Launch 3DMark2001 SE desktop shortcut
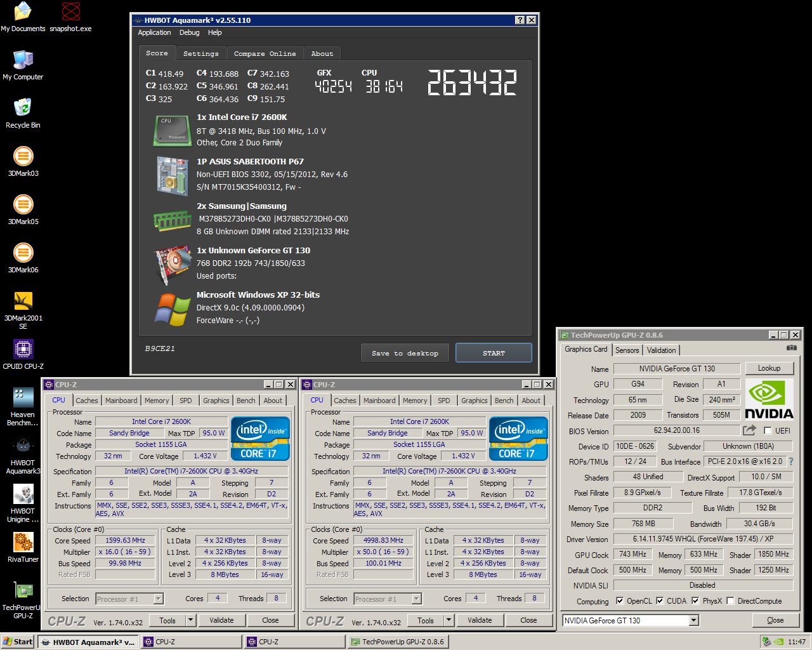The image size is (812, 650). click(x=23, y=310)
